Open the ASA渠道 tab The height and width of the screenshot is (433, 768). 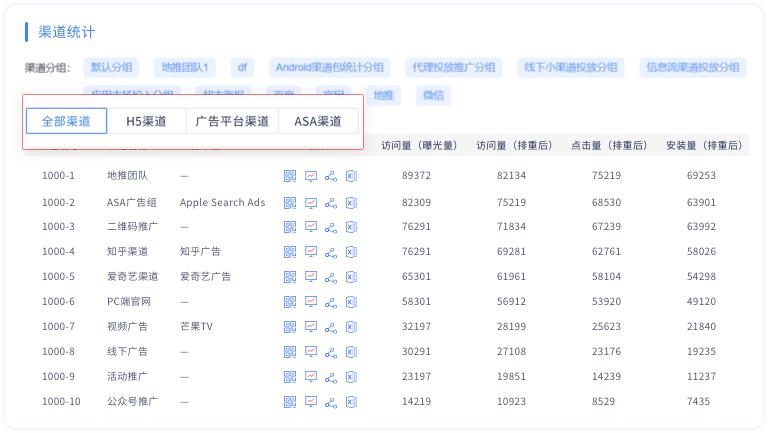pyautogui.click(x=318, y=121)
